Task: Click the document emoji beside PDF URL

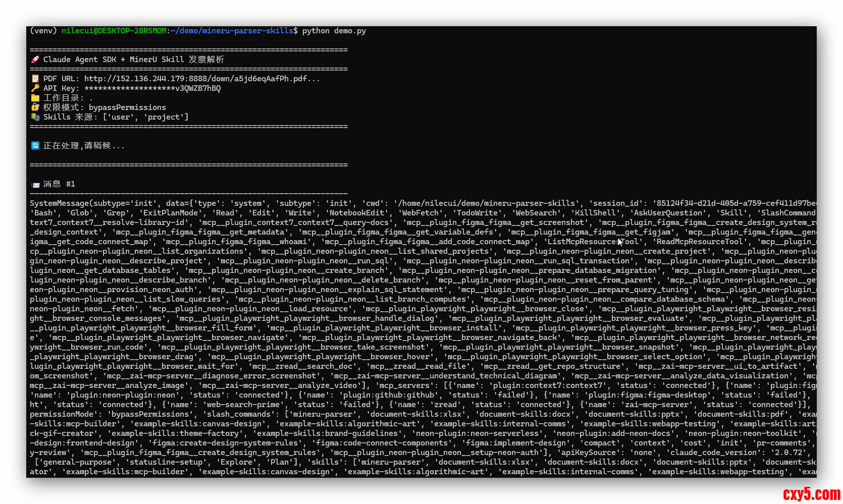Action: 35,79
